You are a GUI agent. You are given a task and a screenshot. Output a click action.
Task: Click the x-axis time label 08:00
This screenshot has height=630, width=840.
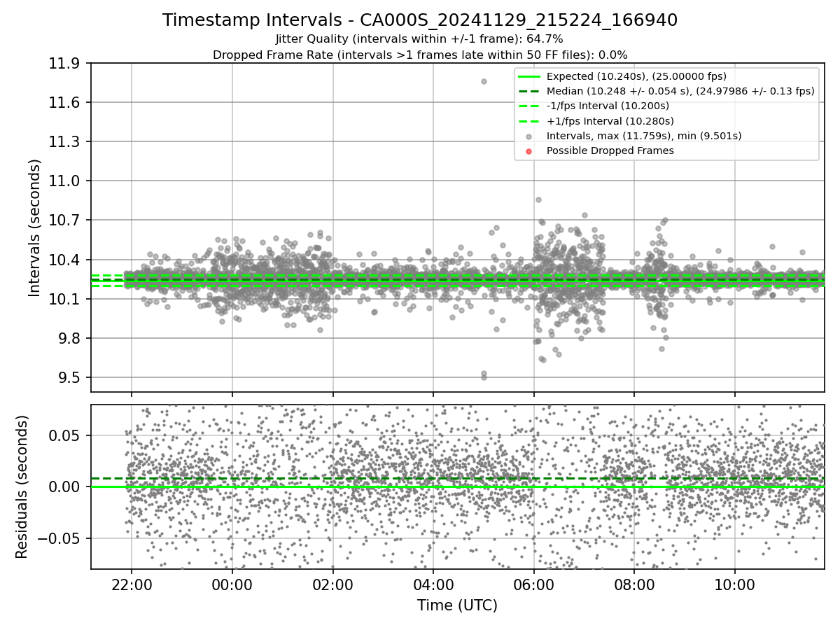click(x=634, y=584)
